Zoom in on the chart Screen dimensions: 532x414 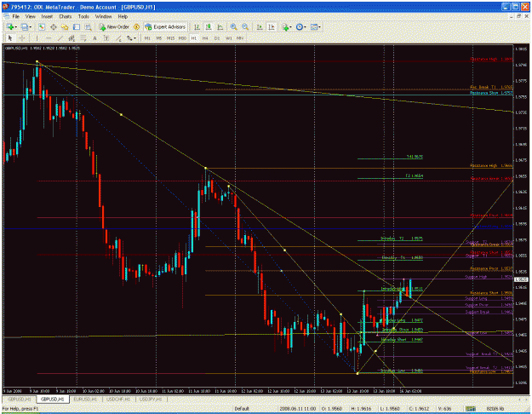(233, 26)
